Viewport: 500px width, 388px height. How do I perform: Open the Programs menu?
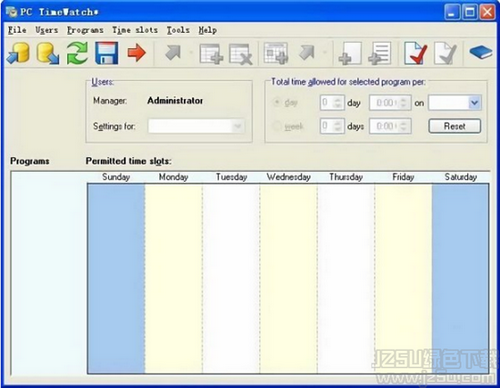(x=85, y=30)
